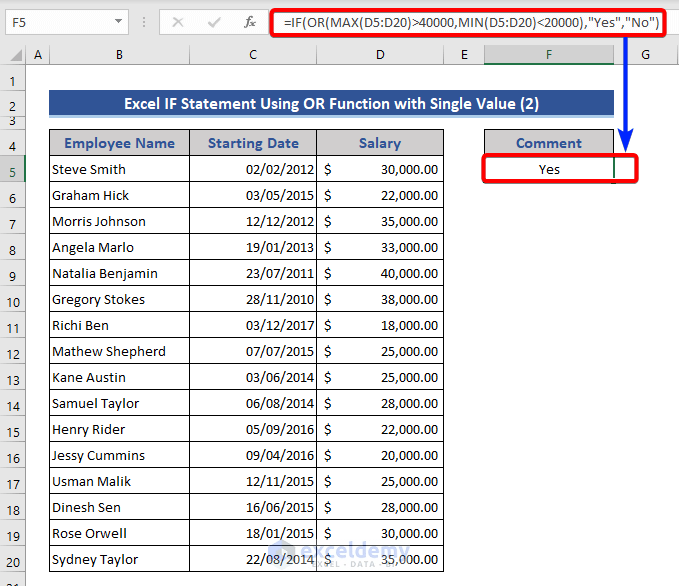Select cell Mathew Shepherd
Image resolution: width=679 pixels, height=586 pixels.
pyautogui.click(x=120, y=351)
